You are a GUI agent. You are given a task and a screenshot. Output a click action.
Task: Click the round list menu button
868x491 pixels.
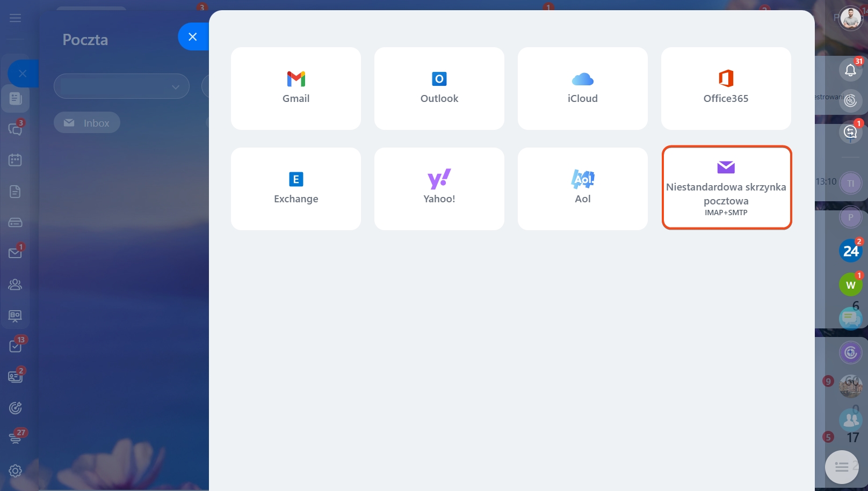842,467
